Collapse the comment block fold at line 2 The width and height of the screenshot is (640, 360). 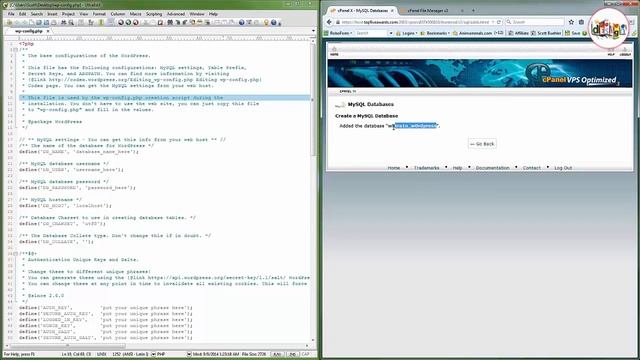point(16,50)
